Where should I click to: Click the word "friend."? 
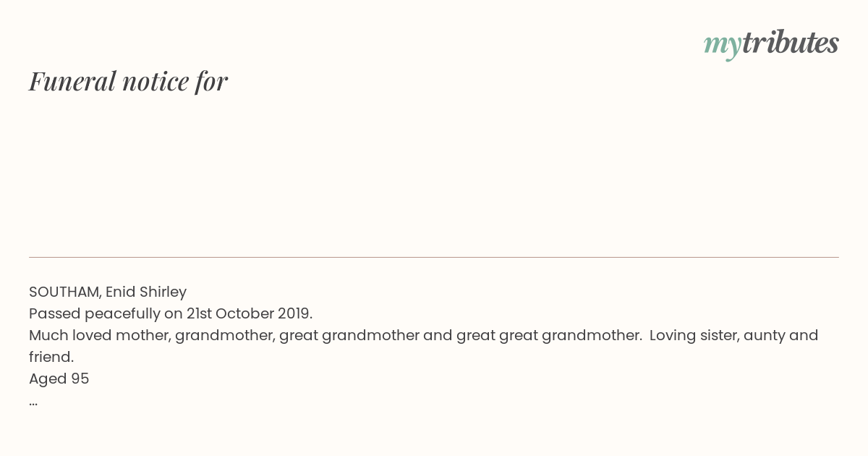tap(51, 357)
